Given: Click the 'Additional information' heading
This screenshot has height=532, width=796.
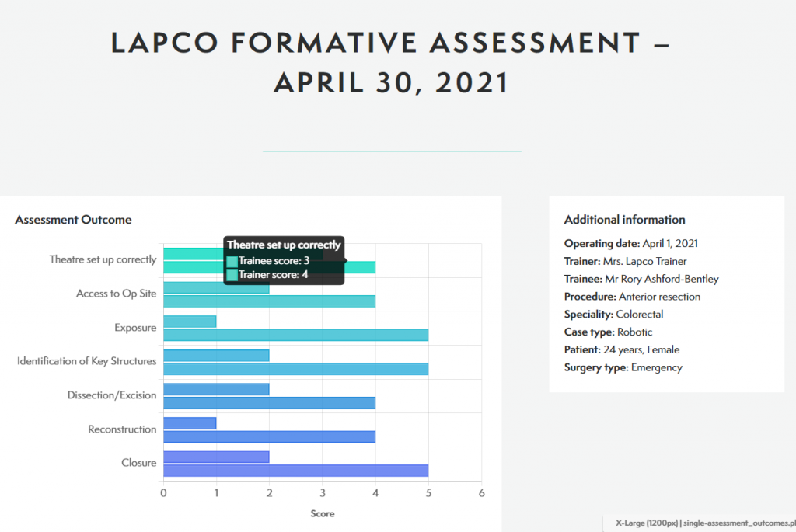Looking at the screenshot, I should [x=624, y=220].
